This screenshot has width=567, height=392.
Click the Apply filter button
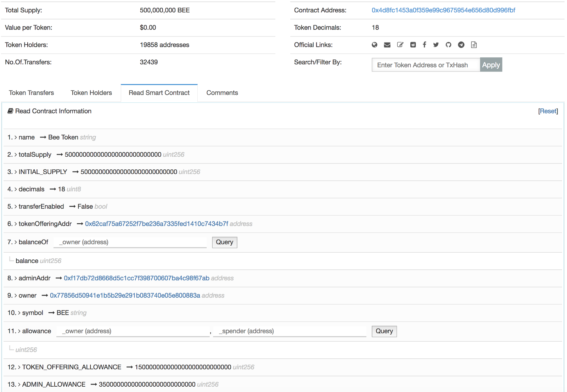[x=491, y=65]
